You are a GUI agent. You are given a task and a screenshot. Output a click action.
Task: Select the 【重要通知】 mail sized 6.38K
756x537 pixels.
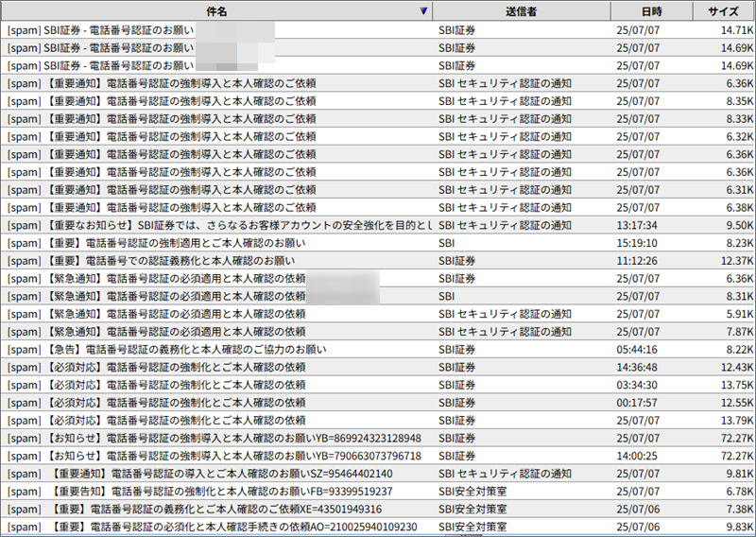tap(378, 207)
